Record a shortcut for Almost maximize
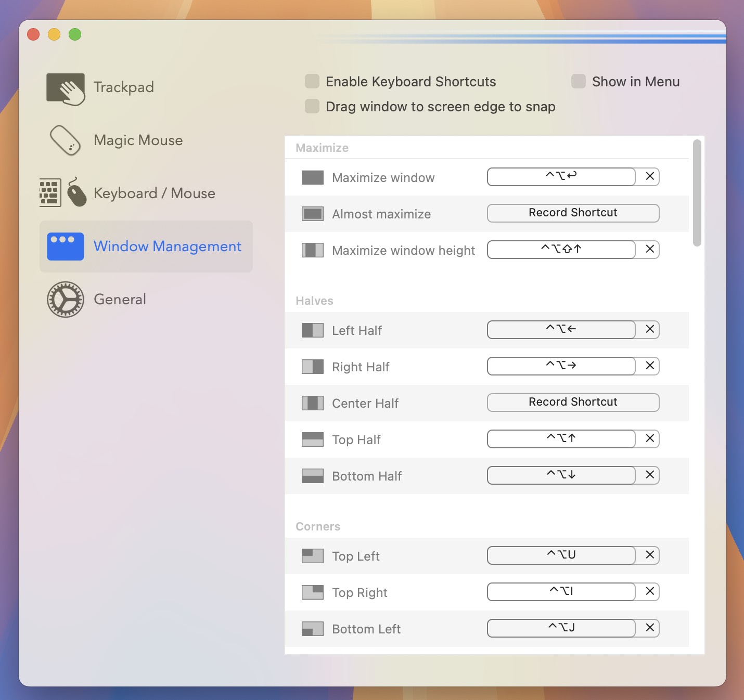744x700 pixels. (572, 213)
